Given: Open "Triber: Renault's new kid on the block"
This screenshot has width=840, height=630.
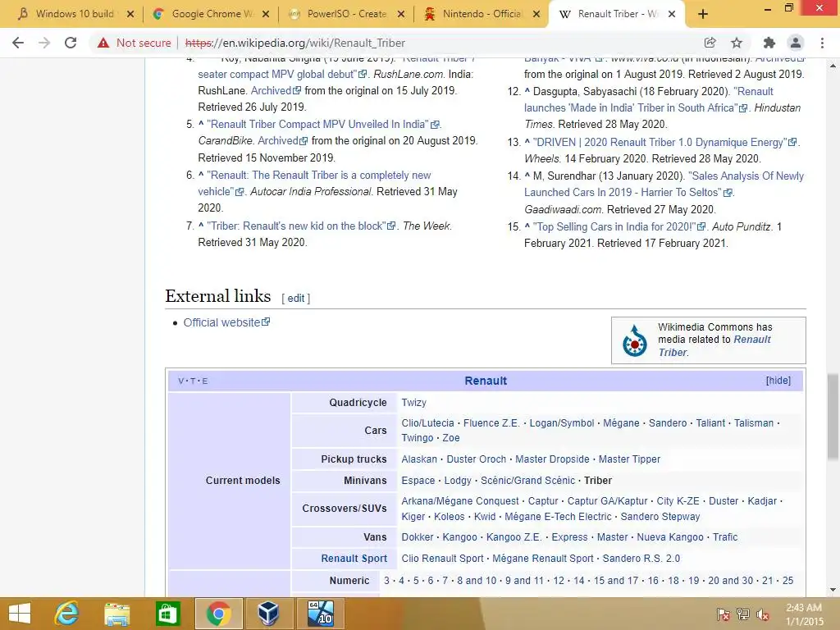Looking at the screenshot, I should coord(296,226).
